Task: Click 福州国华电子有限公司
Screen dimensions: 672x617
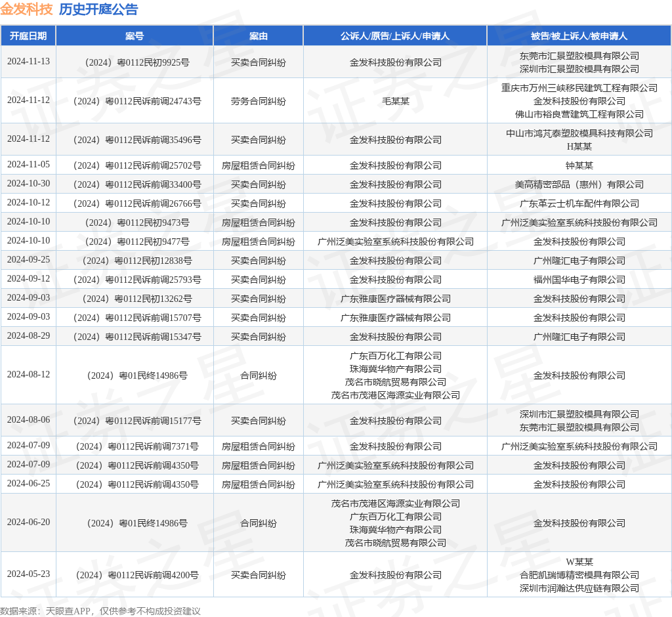Action: point(579,280)
